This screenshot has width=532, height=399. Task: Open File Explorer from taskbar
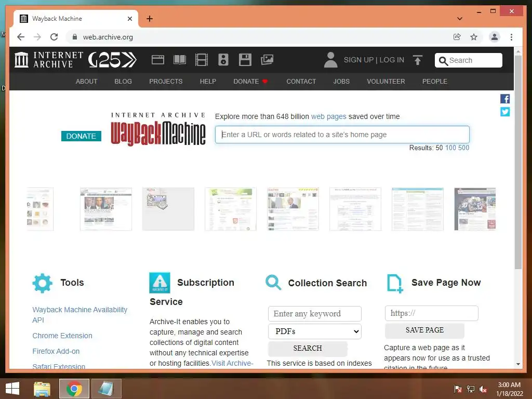[42, 389]
